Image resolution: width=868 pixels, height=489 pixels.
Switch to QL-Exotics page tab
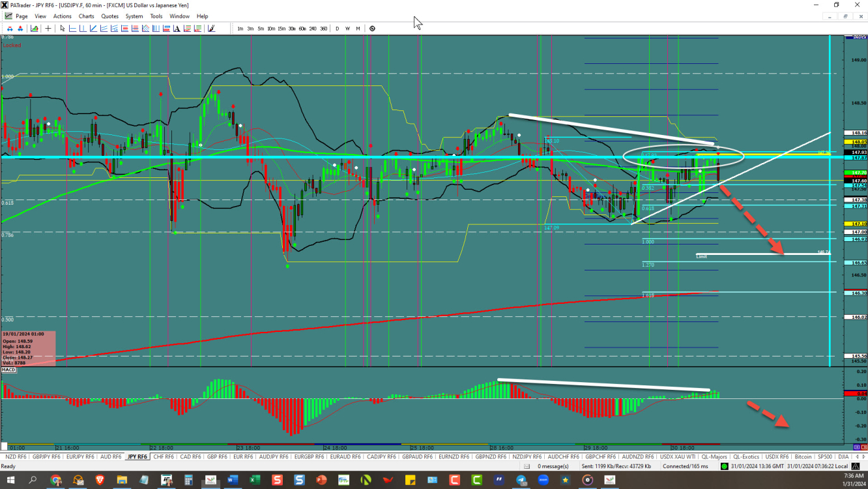tap(747, 457)
